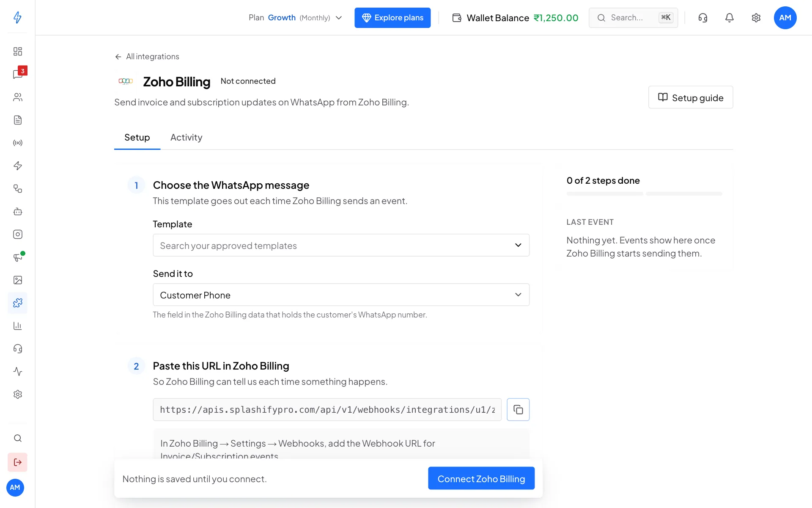Click the top bar Search field

coord(633,18)
